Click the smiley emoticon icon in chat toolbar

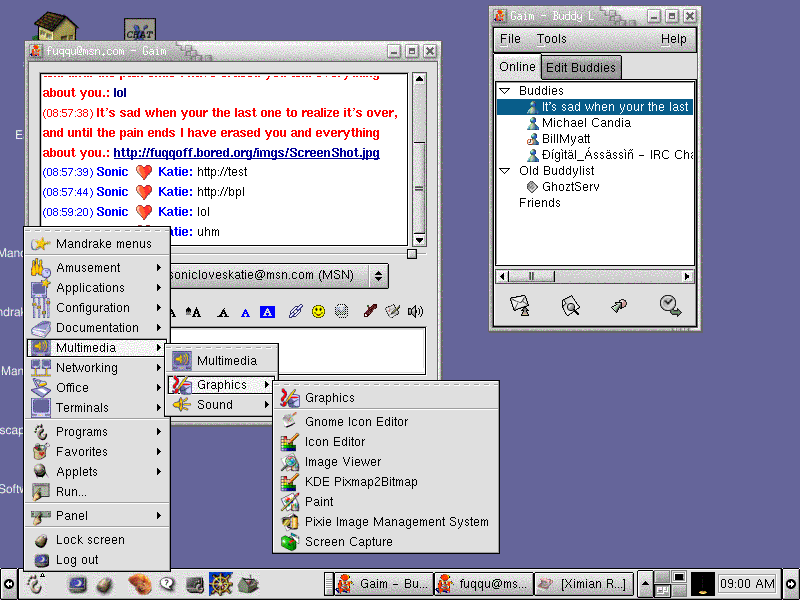click(x=318, y=312)
